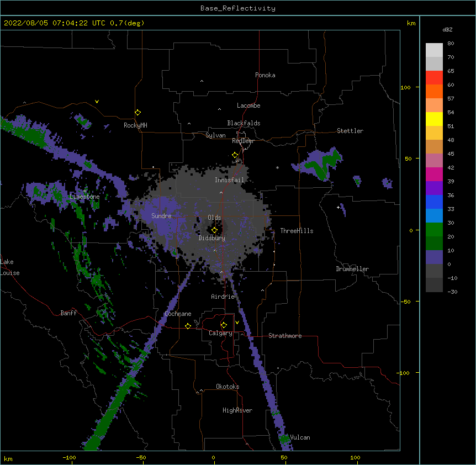Click the yellow diamond radar site between Olds and Didsbury
The image size is (476, 465).
(214, 230)
